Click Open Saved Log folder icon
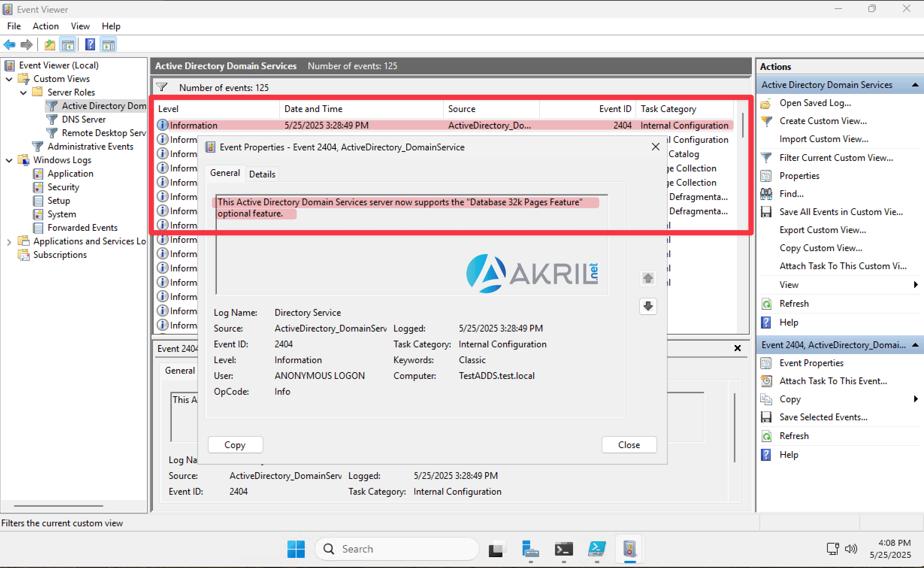The width and height of the screenshot is (924, 568). coord(766,103)
